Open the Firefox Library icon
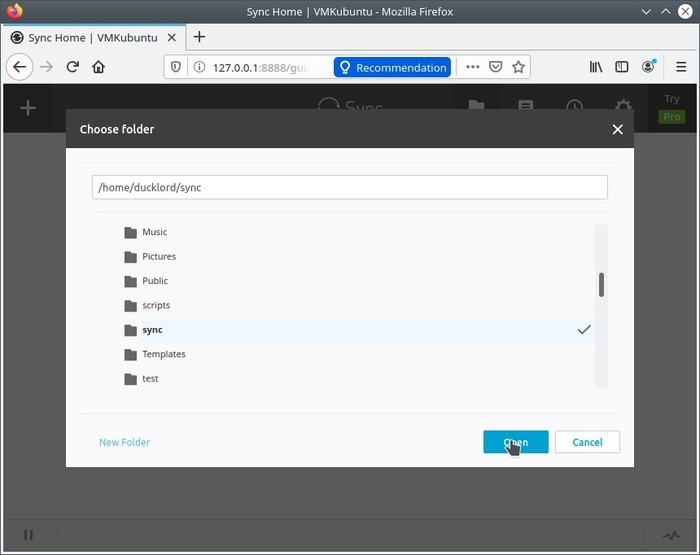This screenshot has width=700, height=555. [596, 67]
